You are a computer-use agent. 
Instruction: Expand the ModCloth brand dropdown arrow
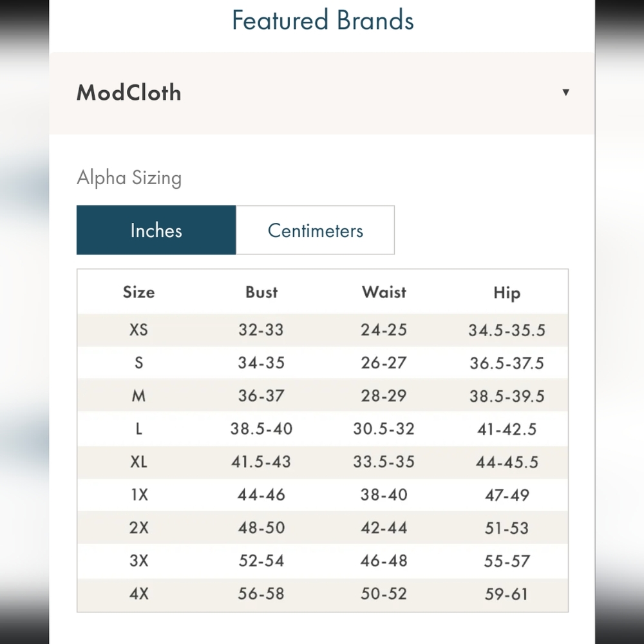pyautogui.click(x=565, y=92)
